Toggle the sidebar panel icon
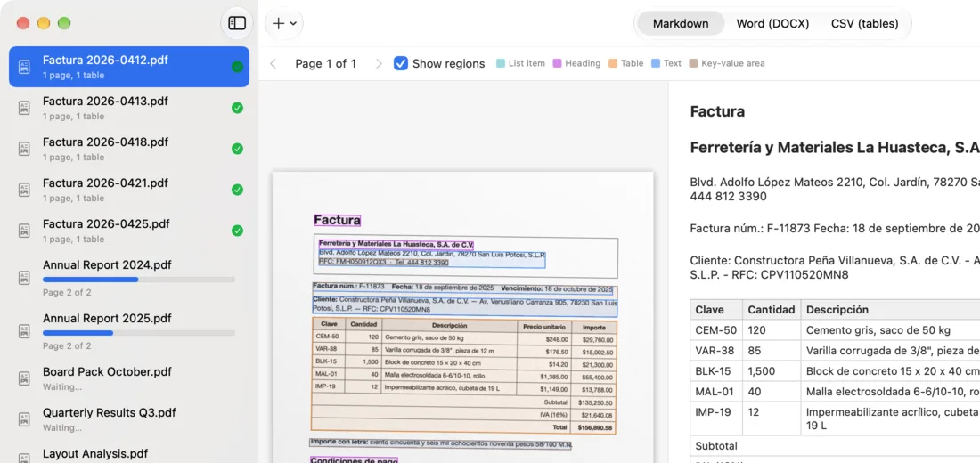Image resolution: width=980 pixels, height=463 pixels. [237, 24]
